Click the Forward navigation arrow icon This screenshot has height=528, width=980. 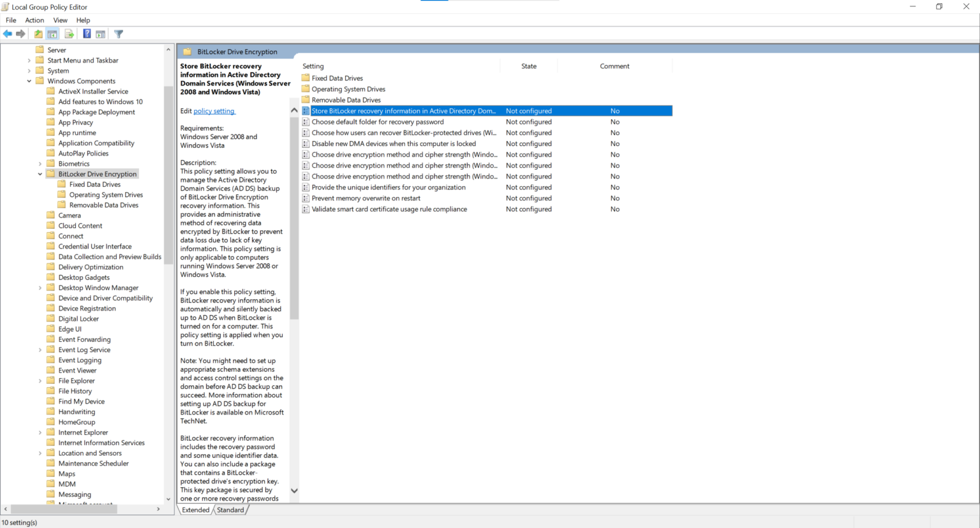tap(20, 33)
